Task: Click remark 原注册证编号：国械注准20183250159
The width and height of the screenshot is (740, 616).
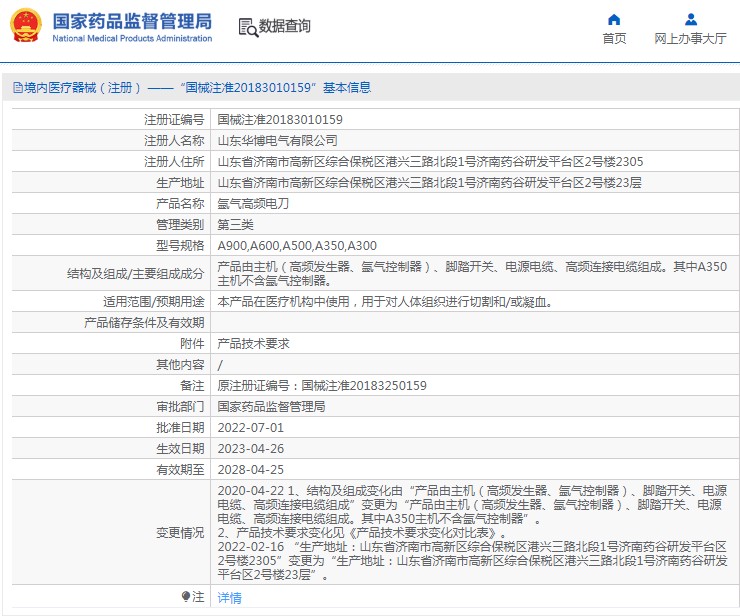Action: click(x=322, y=386)
